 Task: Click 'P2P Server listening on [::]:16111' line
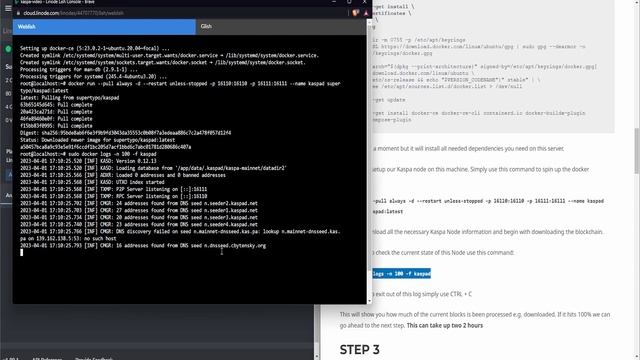[x=113, y=189]
